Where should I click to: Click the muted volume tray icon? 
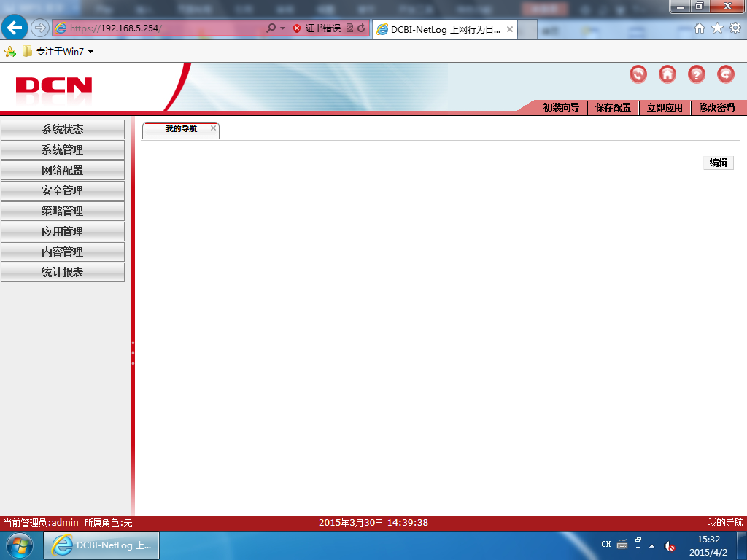670,546
